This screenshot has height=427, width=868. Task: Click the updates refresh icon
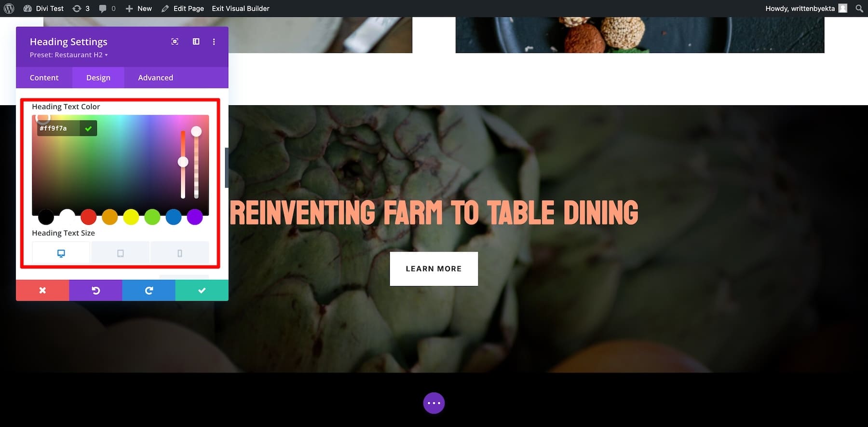click(77, 8)
